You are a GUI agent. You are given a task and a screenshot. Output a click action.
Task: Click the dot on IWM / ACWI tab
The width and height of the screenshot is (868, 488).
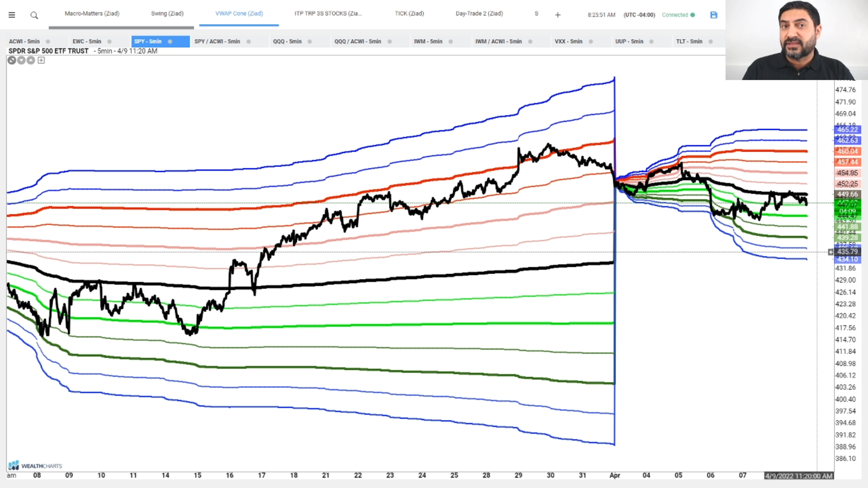point(530,42)
